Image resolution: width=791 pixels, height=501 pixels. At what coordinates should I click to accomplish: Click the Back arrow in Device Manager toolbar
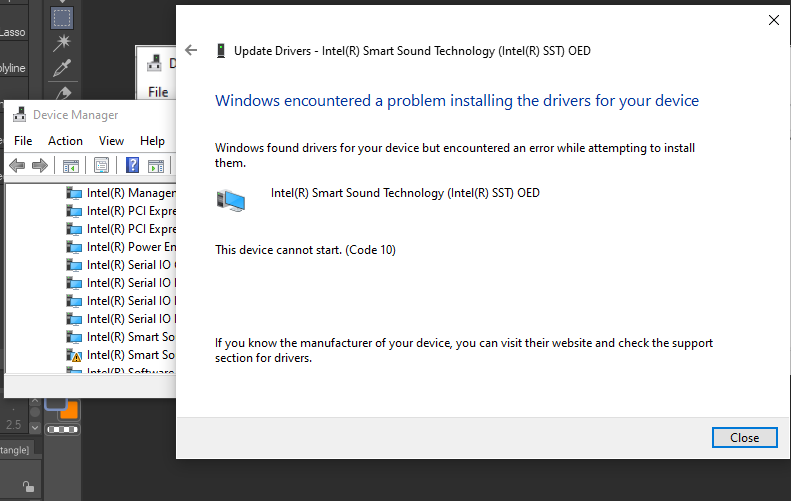click(x=17, y=165)
